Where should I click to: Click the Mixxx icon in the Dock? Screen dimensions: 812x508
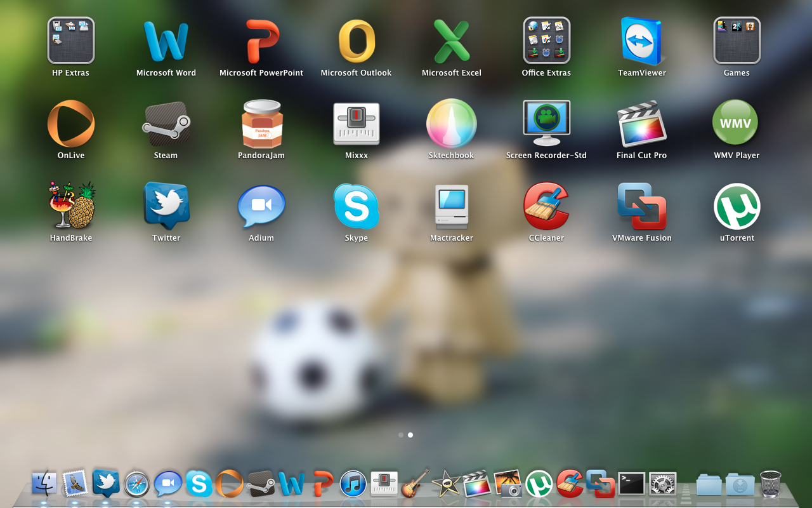(x=384, y=484)
